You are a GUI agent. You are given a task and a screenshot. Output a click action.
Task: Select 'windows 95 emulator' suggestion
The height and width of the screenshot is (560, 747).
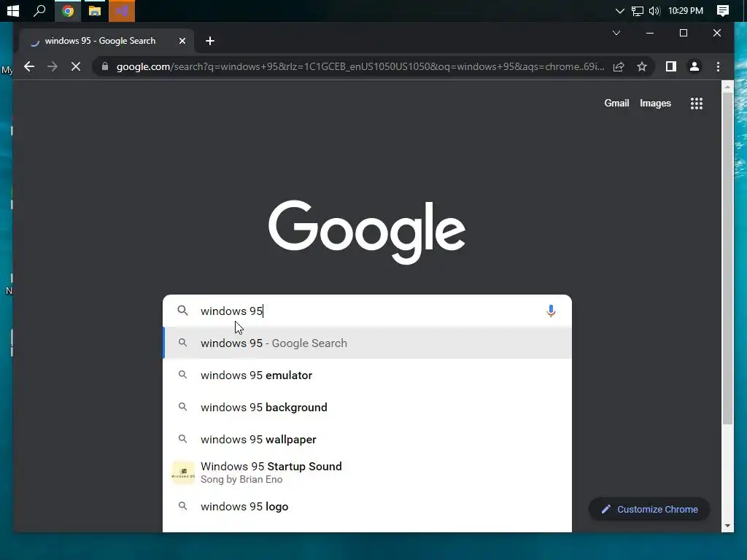367,376
